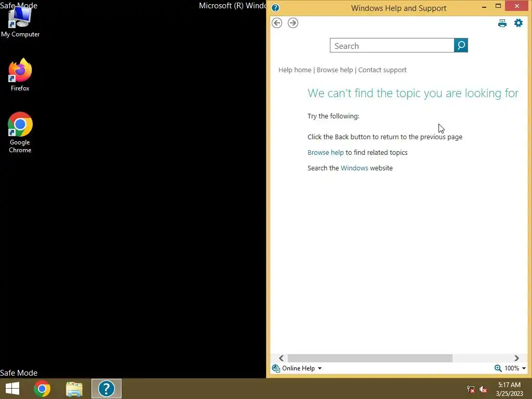Close the Windows Help and Support window
This screenshot has height=399, width=532.
coord(517,6)
